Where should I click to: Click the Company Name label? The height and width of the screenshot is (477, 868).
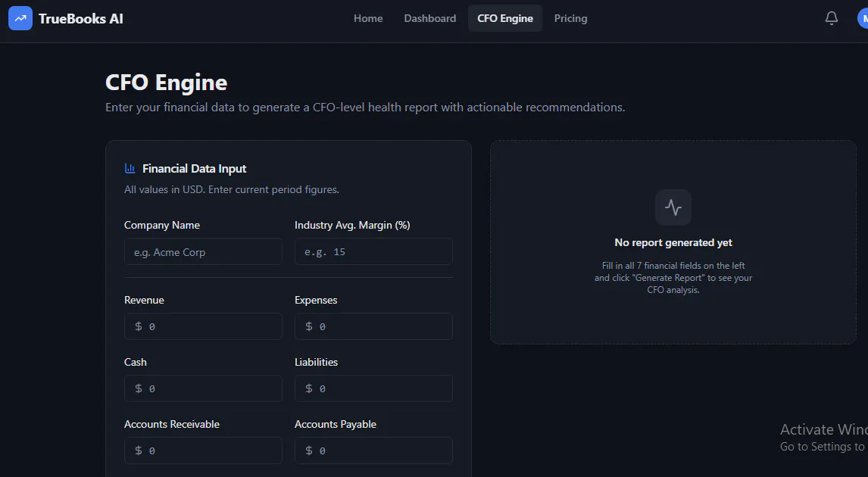(161, 225)
